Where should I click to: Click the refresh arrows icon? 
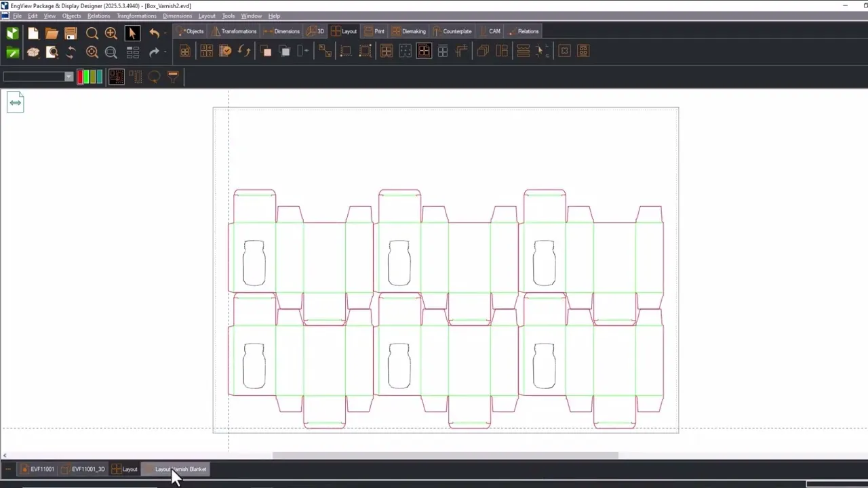click(x=71, y=52)
